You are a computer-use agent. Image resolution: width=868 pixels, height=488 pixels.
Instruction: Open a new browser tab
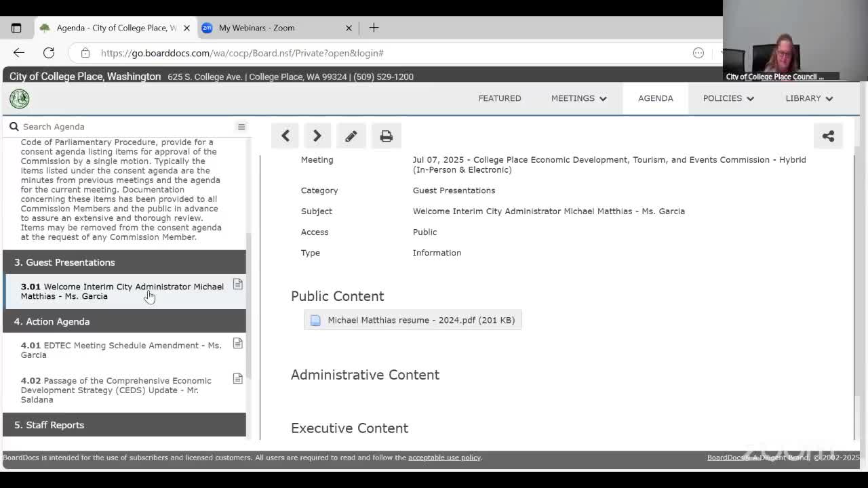click(374, 28)
